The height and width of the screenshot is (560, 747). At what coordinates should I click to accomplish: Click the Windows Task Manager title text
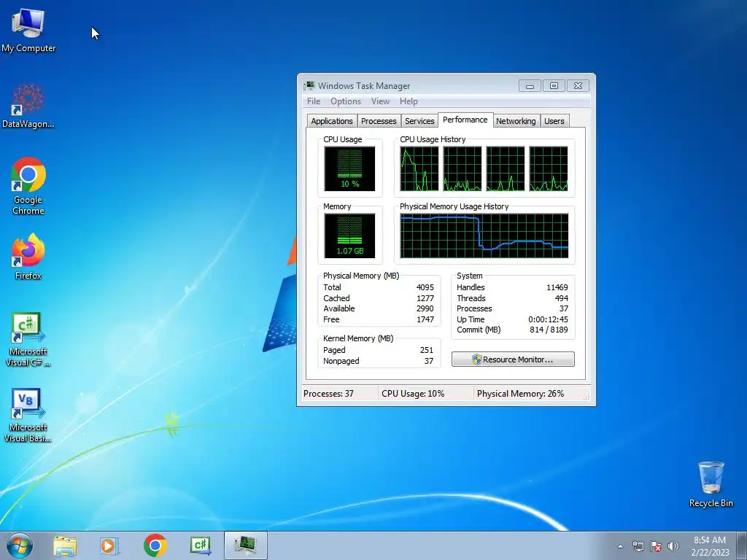pos(364,86)
